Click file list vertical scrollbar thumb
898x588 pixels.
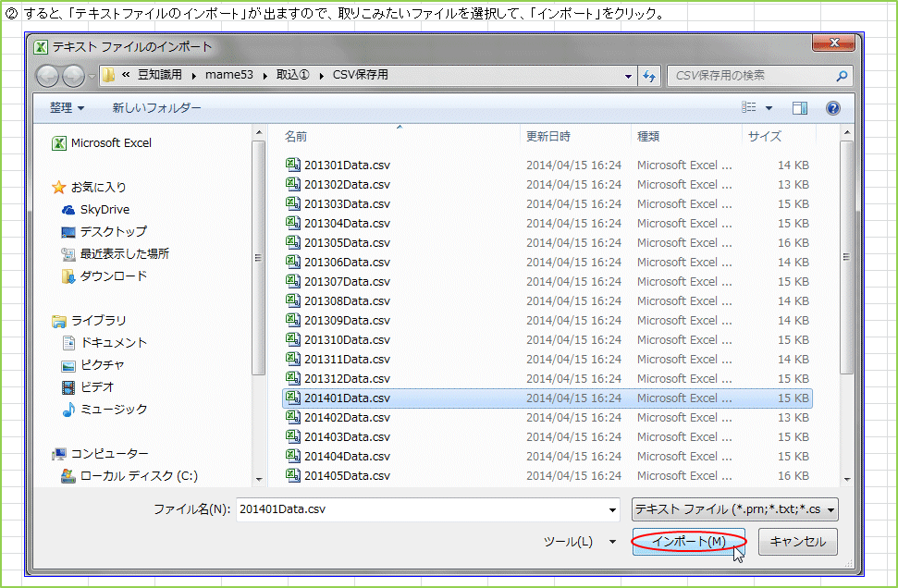(846, 258)
